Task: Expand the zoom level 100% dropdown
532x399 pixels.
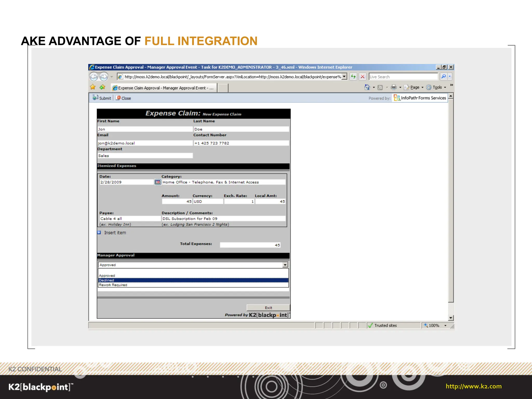Action: pyautogui.click(x=445, y=325)
